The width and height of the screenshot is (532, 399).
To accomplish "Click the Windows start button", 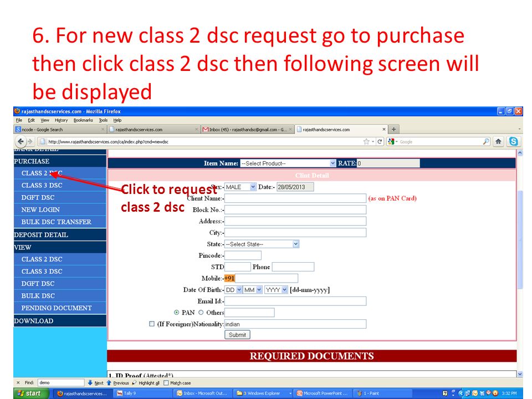I will coord(31,393).
